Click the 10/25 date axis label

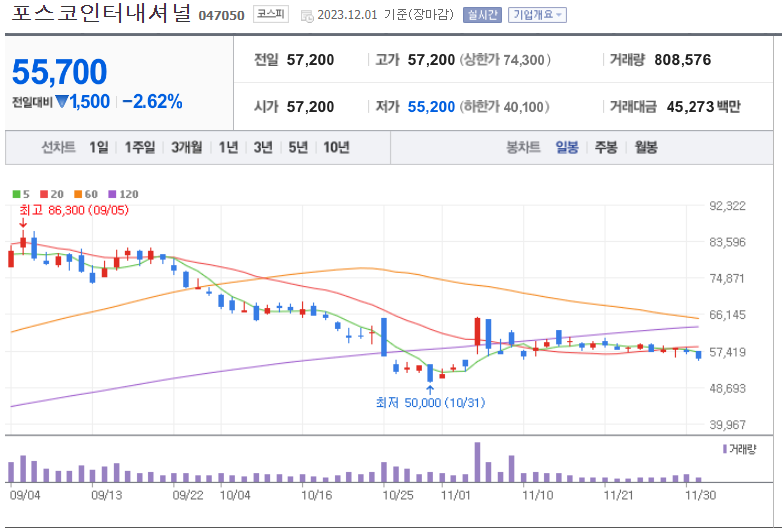click(397, 495)
